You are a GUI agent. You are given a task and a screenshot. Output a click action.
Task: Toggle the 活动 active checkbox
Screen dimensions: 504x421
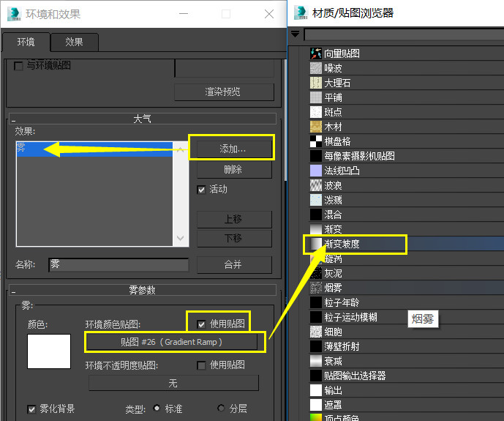(x=201, y=190)
